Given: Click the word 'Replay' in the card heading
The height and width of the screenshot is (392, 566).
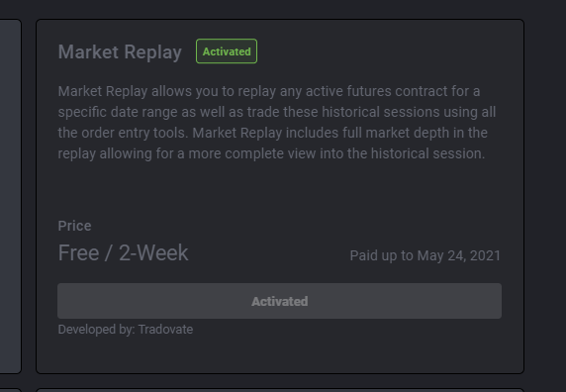Looking at the screenshot, I should click(x=153, y=52).
